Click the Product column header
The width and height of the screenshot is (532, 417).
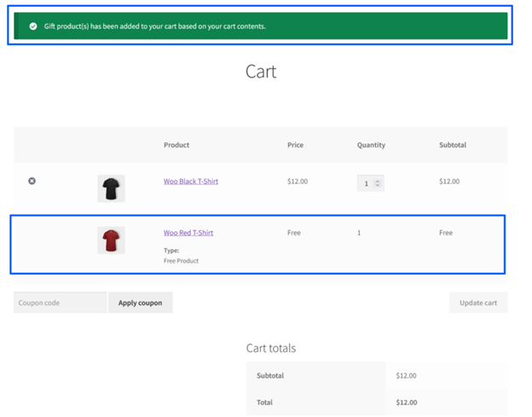[176, 145]
